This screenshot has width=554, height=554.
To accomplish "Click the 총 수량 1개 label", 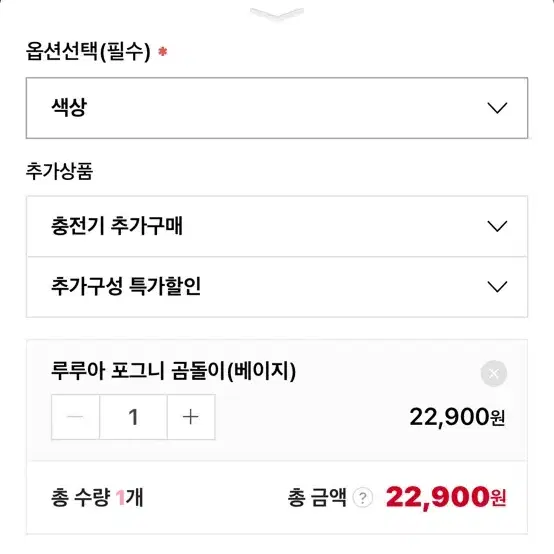I will (x=97, y=497).
